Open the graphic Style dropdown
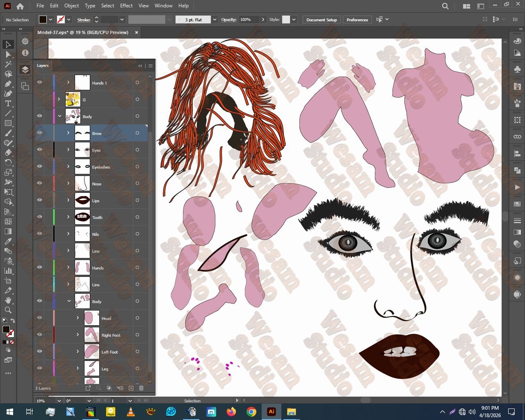 [294, 20]
